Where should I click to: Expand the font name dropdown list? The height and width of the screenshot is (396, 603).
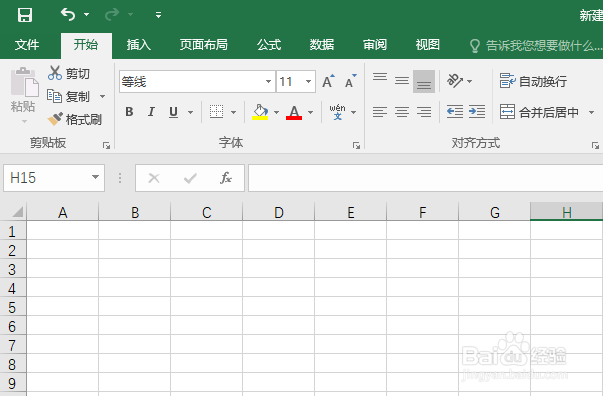[x=268, y=82]
